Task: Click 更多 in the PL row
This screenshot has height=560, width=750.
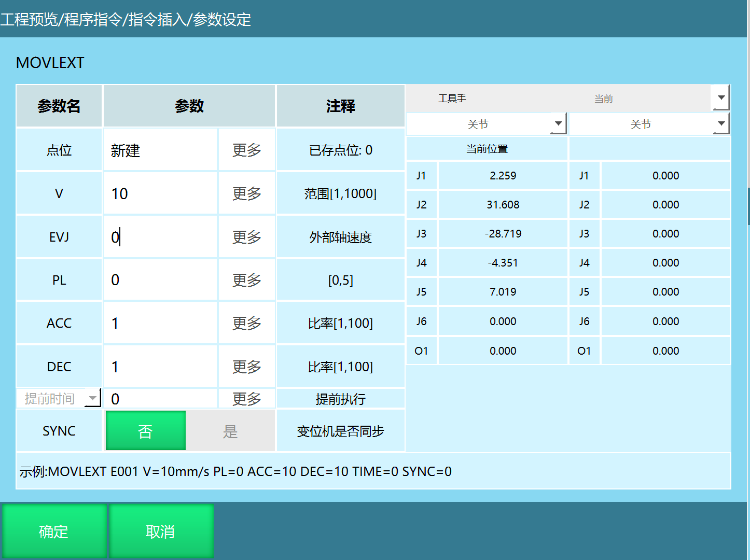Action: coord(246,280)
